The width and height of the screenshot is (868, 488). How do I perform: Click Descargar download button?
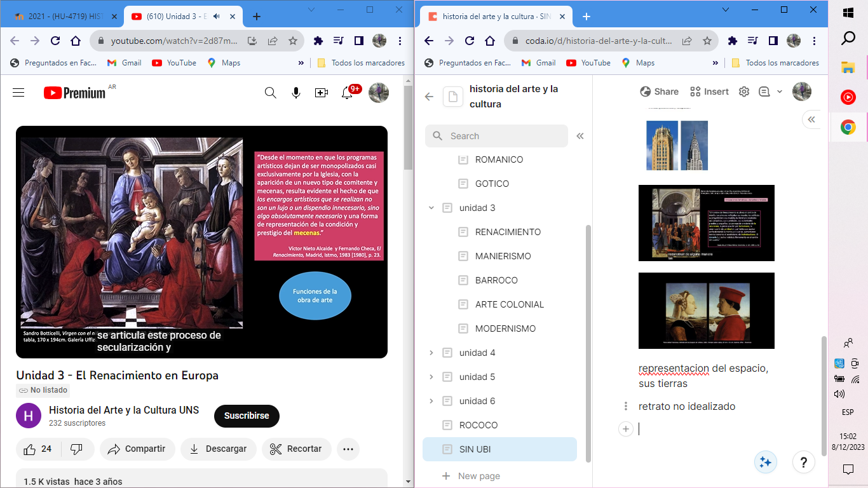(x=218, y=449)
